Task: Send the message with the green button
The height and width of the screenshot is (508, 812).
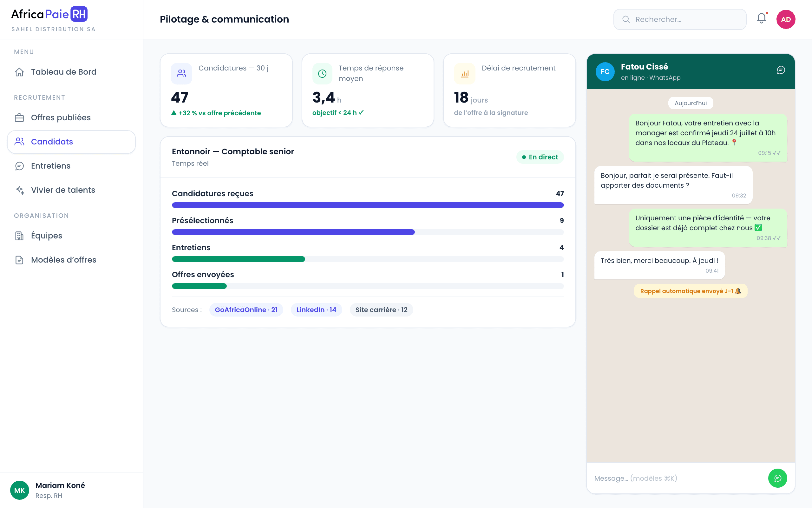Action: (777, 478)
